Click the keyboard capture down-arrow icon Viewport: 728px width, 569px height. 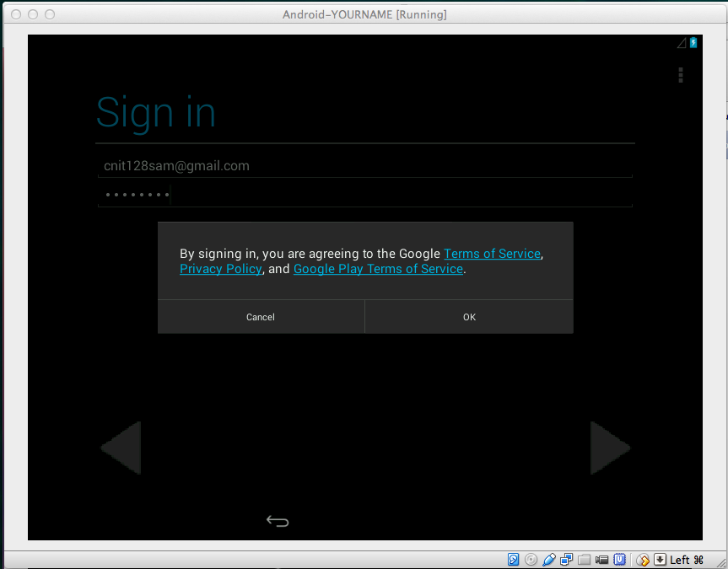click(660, 559)
